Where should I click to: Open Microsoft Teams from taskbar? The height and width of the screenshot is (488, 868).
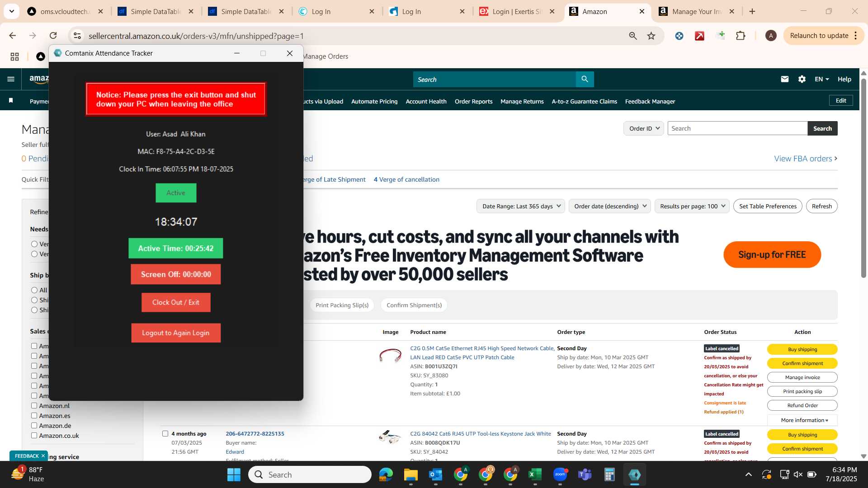tap(585, 474)
